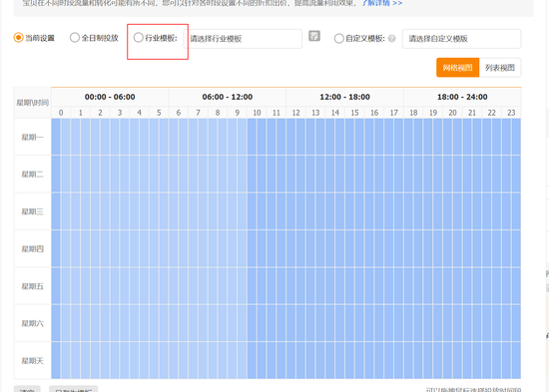Click hour 0 column header
This screenshot has width=549, height=392.
[x=61, y=113]
